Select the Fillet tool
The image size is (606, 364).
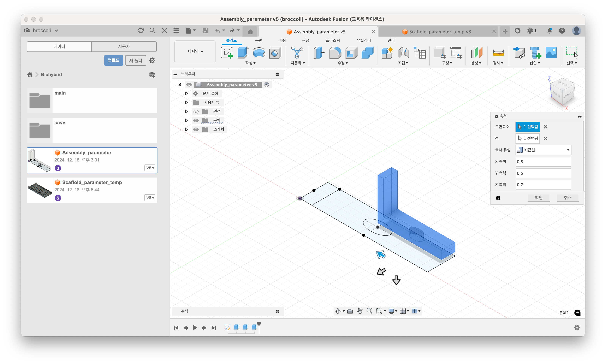[335, 52]
